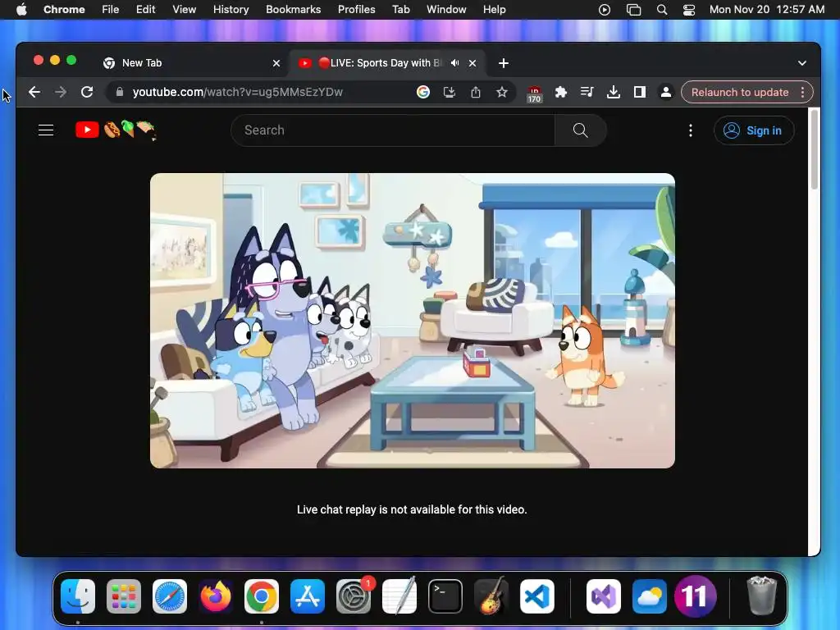Image resolution: width=840 pixels, height=630 pixels.
Task: Open the Chrome profile avatar
Action: coord(666,92)
